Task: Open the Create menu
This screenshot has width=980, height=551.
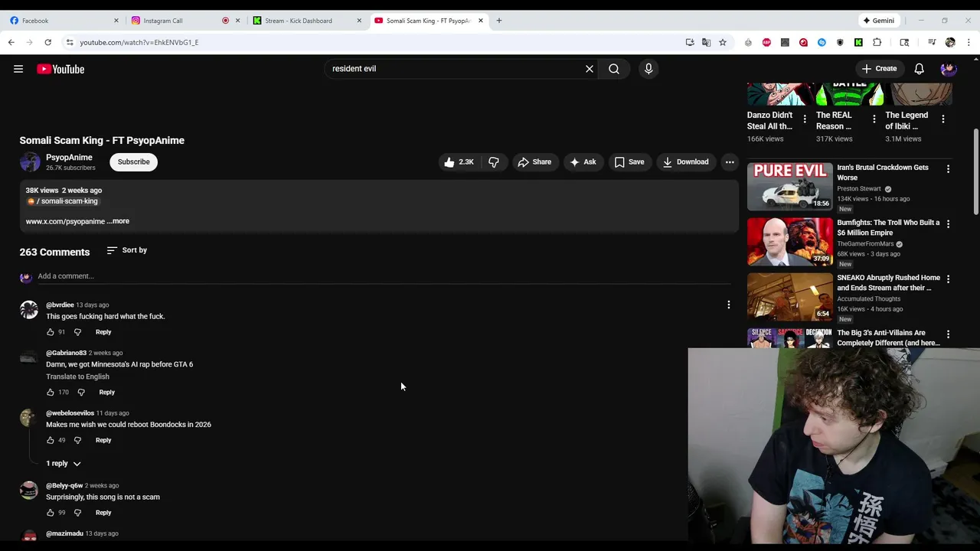Action: 879,69
